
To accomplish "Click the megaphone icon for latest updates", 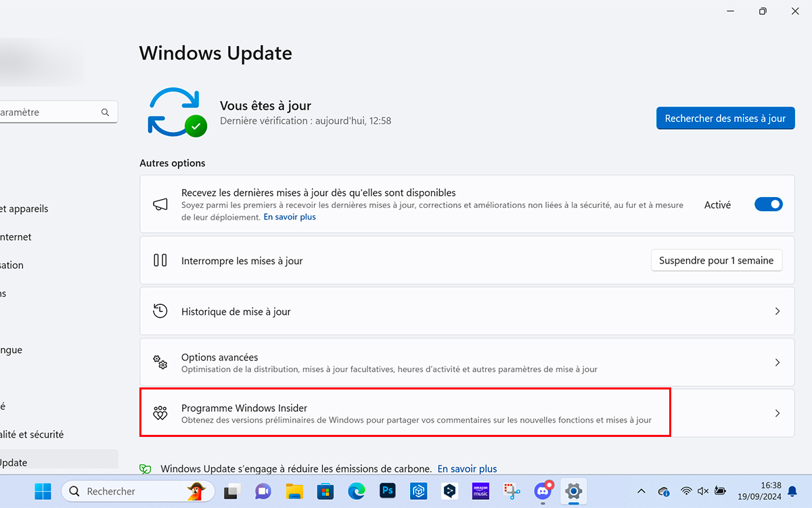I will point(160,204).
